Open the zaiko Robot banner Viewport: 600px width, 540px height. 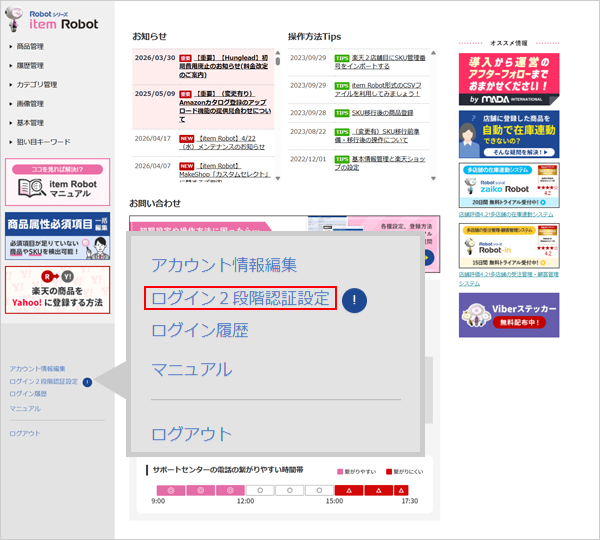(509, 185)
